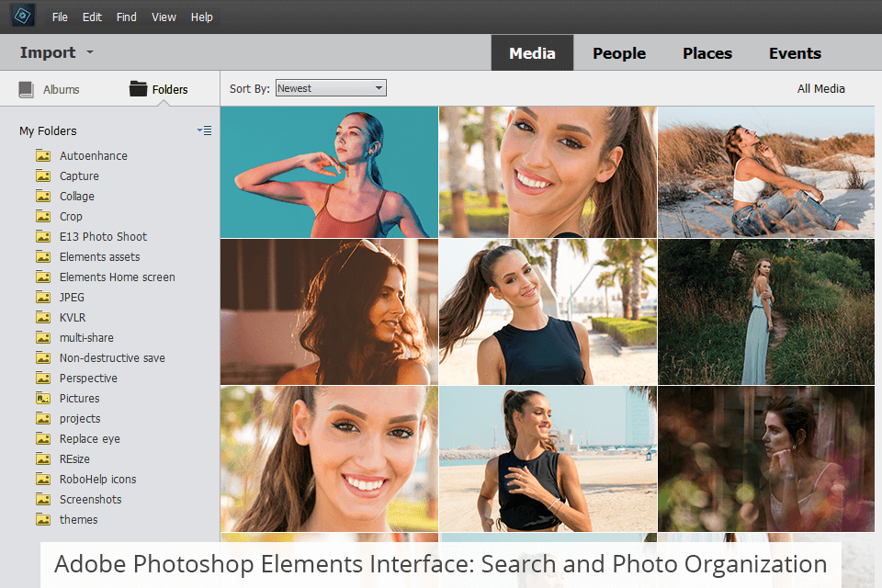
Task: Click the JPEG folder icon
Action: pyautogui.click(x=43, y=298)
